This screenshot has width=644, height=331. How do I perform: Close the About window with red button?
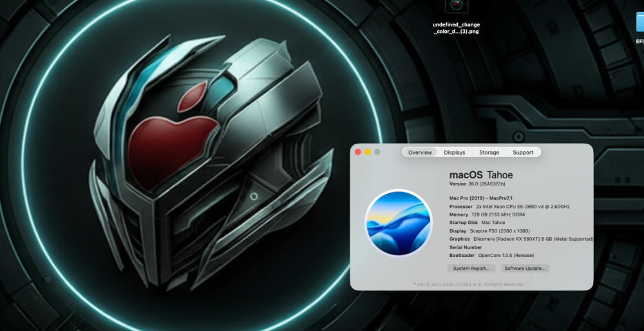[x=357, y=152]
